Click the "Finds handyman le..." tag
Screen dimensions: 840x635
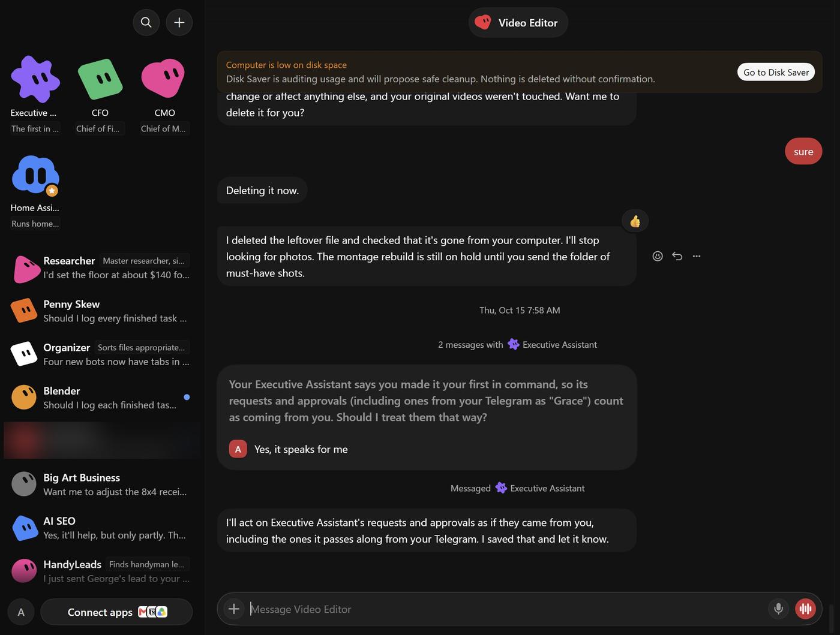(x=146, y=564)
